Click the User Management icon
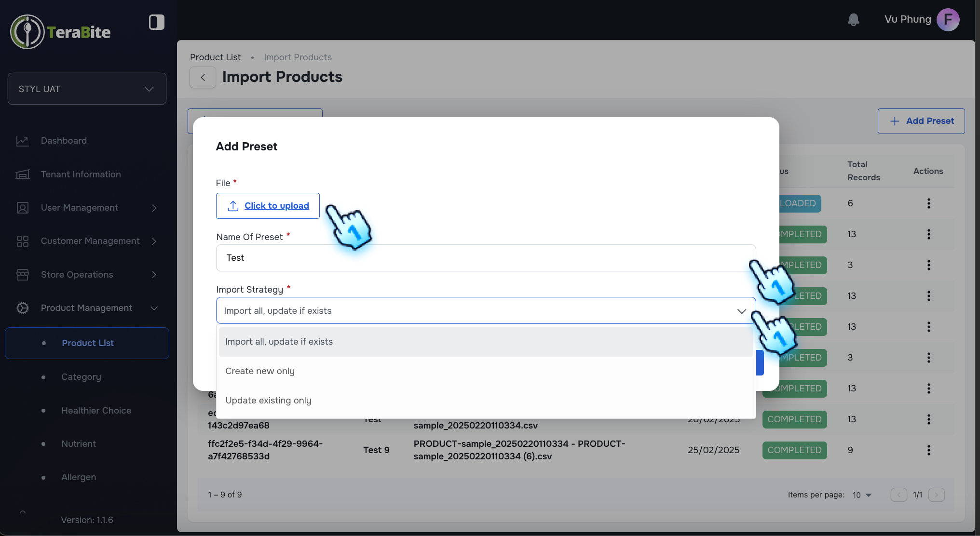 [23, 208]
